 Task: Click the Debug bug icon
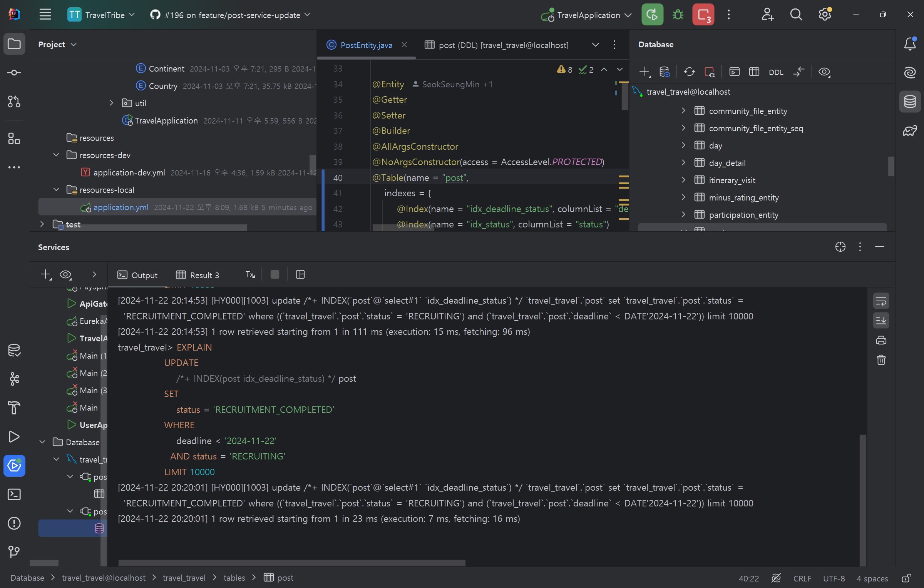(678, 15)
